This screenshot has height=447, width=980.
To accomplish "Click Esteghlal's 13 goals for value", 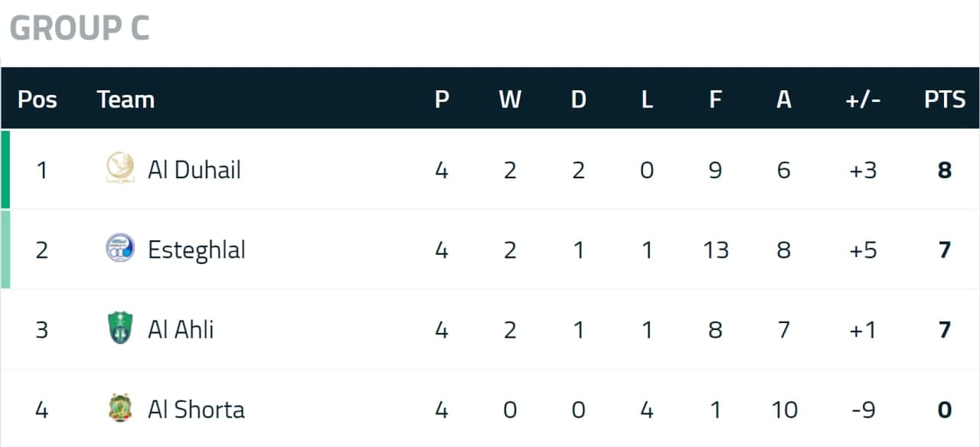I will click(x=716, y=250).
